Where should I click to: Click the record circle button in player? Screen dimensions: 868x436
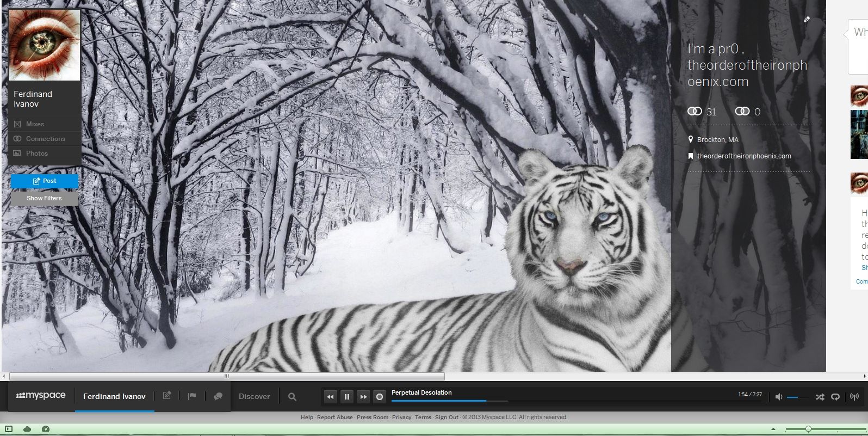click(380, 397)
